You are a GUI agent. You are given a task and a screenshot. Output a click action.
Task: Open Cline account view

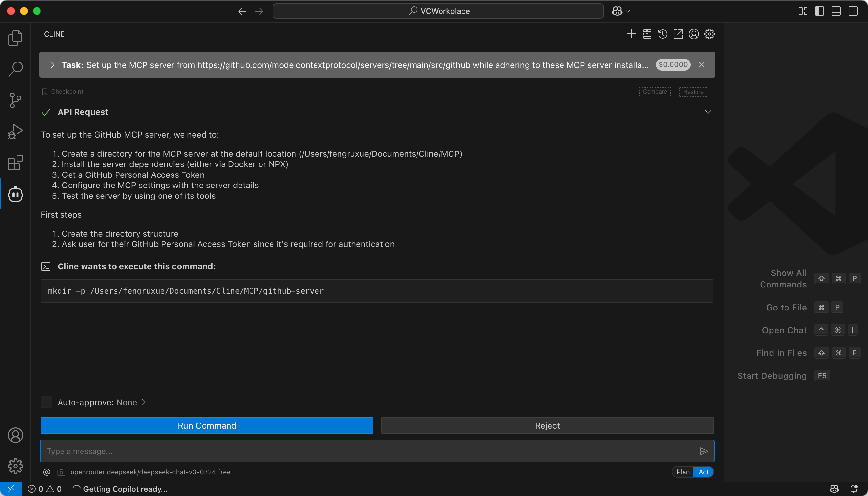pyautogui.click(x=693, y=34)
